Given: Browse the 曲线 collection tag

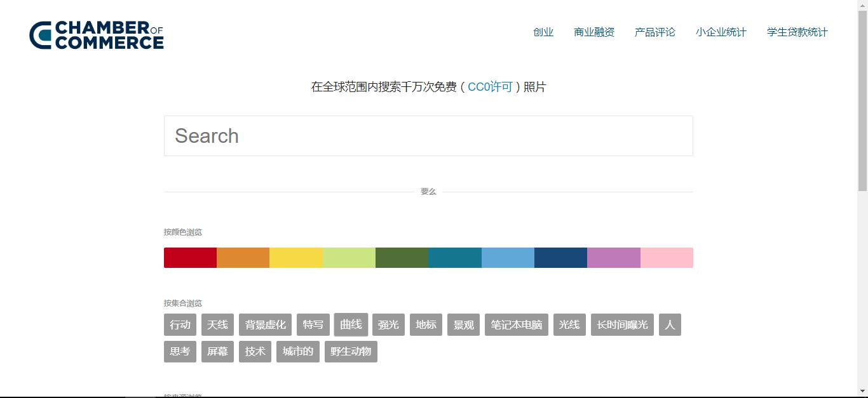Looking at the screenshot, I should (x=351, y=324).
